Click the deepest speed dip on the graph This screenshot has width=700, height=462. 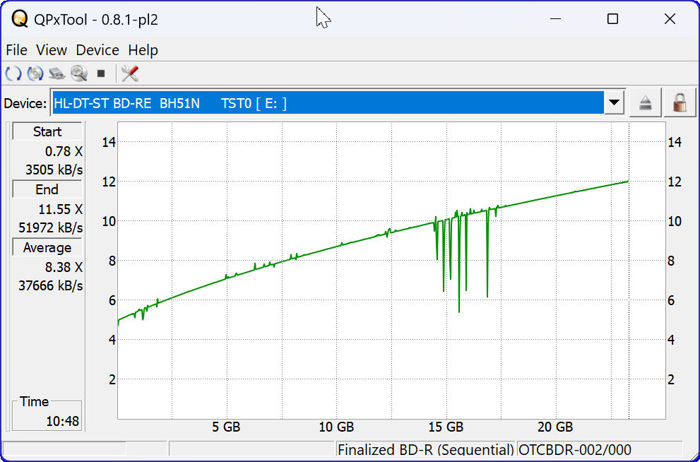[459, 310]
